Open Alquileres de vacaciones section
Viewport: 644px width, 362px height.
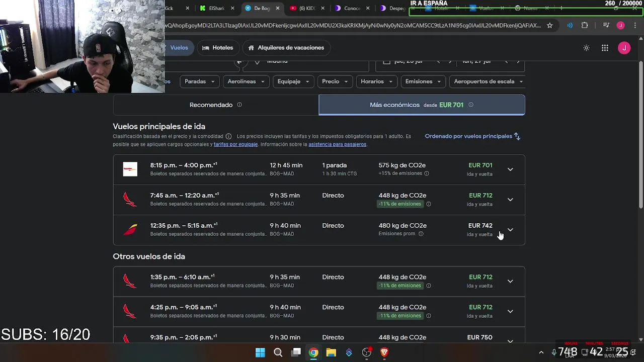(286, 48)
